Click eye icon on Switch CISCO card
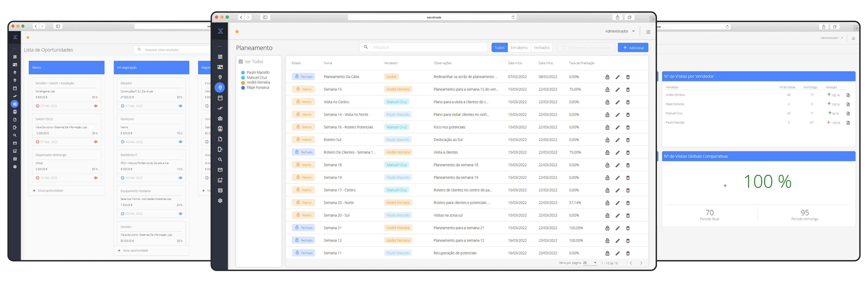 click(96, 142)
